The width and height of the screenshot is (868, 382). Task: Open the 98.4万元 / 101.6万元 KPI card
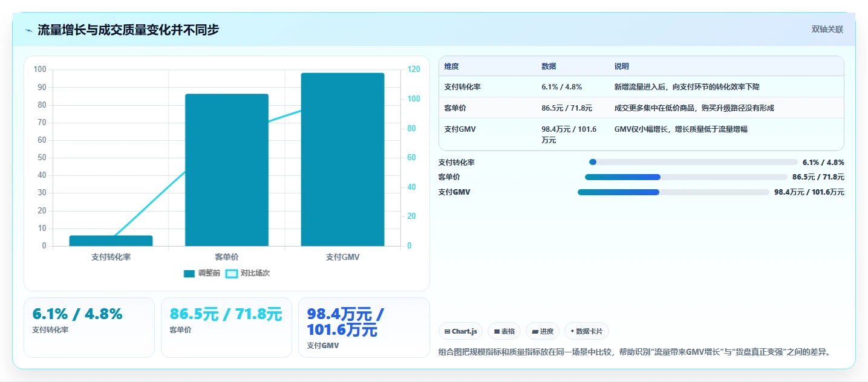tap(364, 328)
